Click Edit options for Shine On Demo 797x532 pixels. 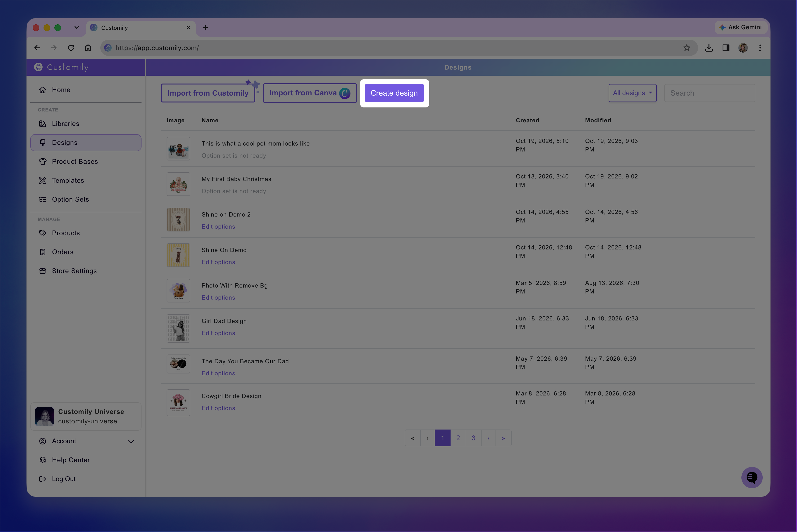click(x=218, y=262)
